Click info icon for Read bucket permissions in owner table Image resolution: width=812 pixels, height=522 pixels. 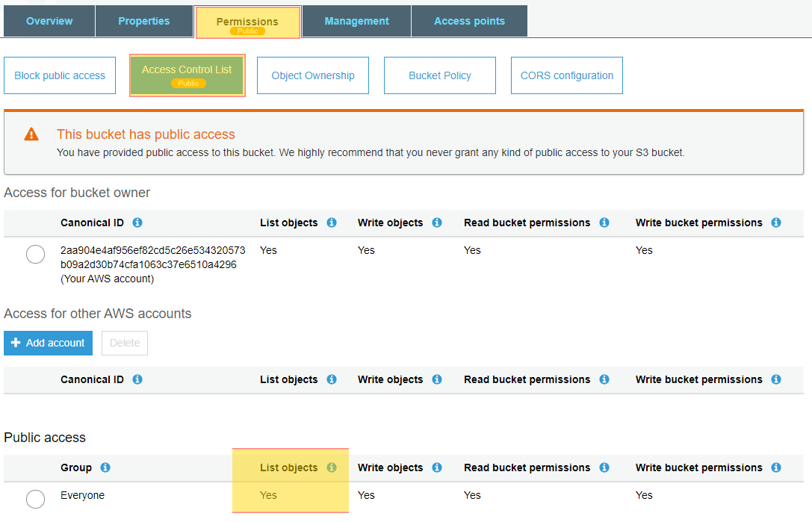click(604, 223)
